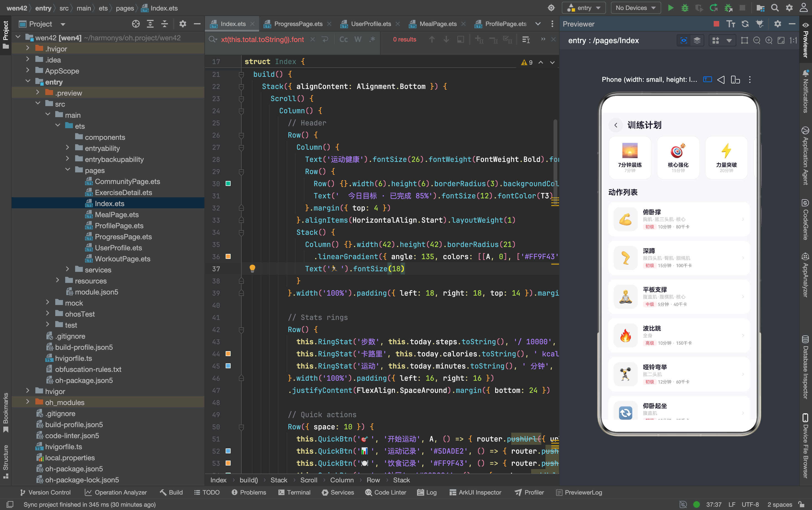Zoom in the preview with plus magnifier
This screenshot has width=812, height=510.
coord(769,41)
